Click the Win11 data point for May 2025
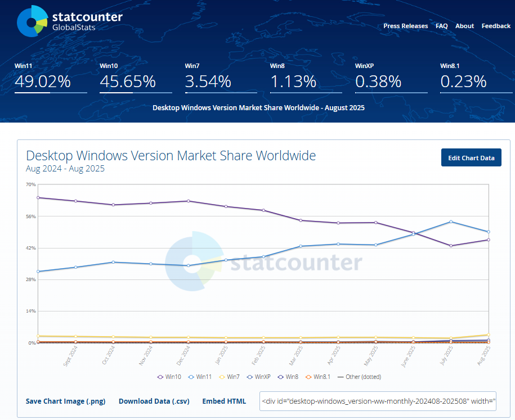This screenshot has width=515, height=420. [x=376, y=245]
